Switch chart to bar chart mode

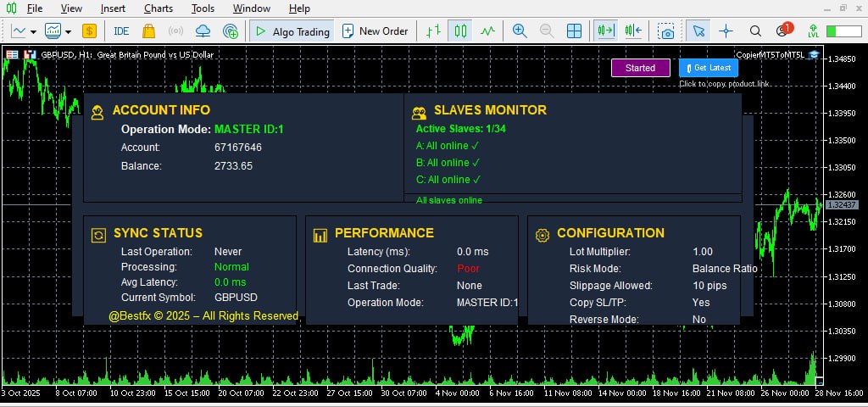[x=433, y=31]
